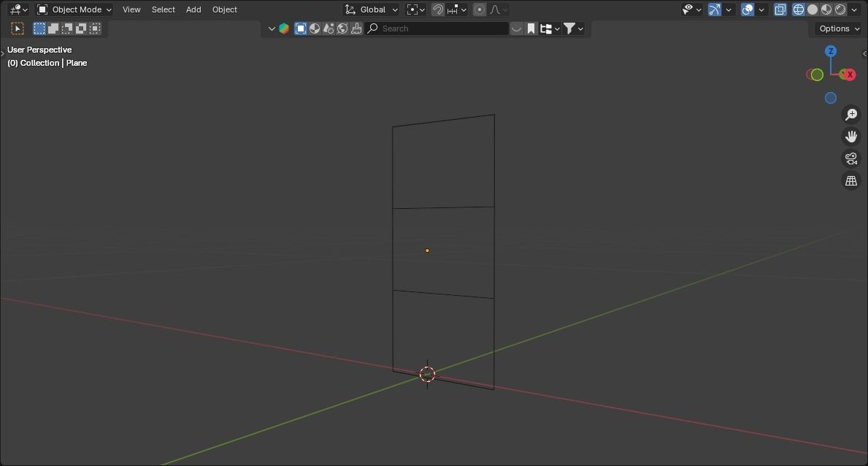The width and height of the screenshot is (868, 466).
Task: Open the shading options dropdown
Action: point(853,9)
